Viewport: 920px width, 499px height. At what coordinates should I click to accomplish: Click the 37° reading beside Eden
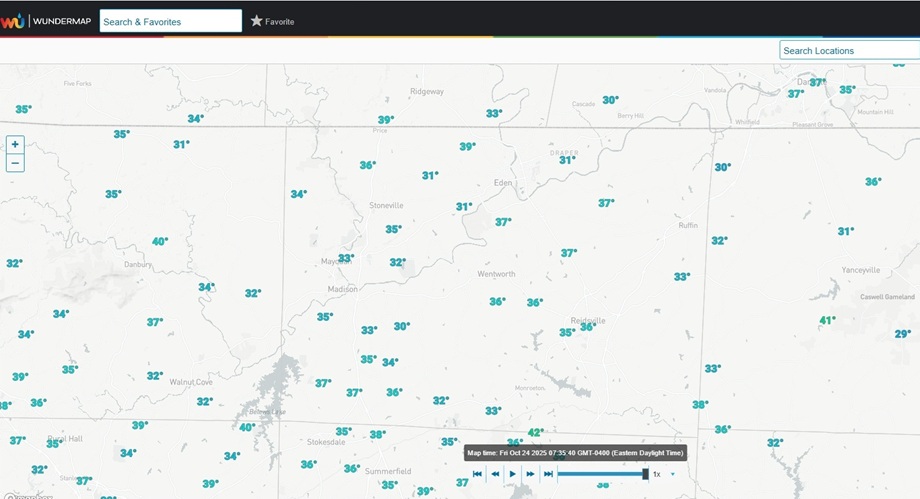pyautogui.click(x=502, y=222)
